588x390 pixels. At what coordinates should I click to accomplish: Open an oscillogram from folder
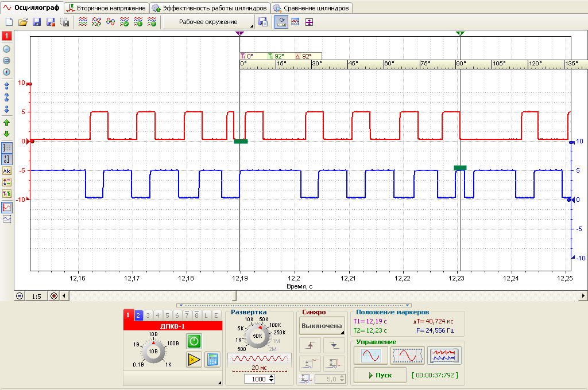pos(23,22)
